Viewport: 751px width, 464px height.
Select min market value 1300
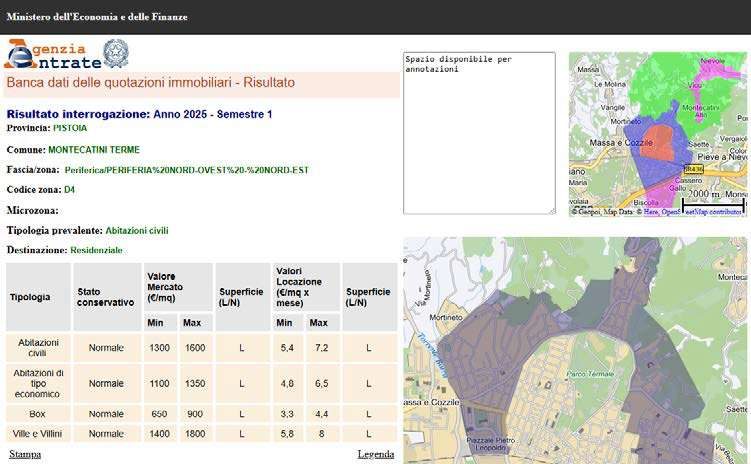(x=159, y=348)
